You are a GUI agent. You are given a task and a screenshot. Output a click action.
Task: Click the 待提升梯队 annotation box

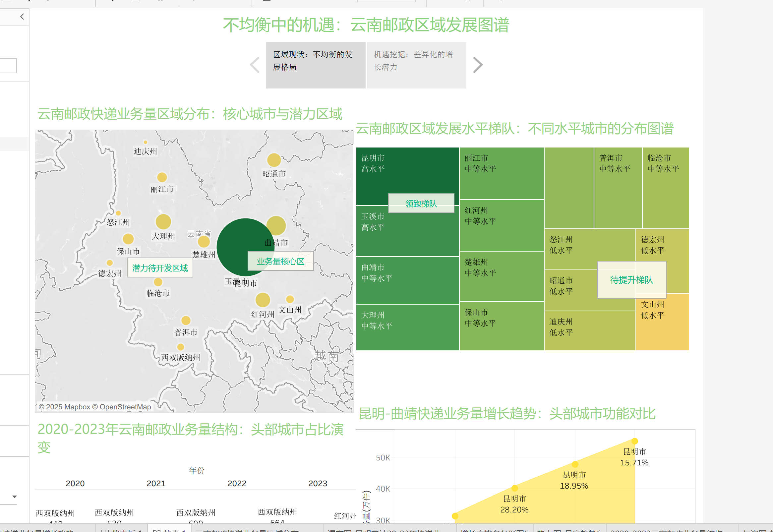(x=631, y=280)
